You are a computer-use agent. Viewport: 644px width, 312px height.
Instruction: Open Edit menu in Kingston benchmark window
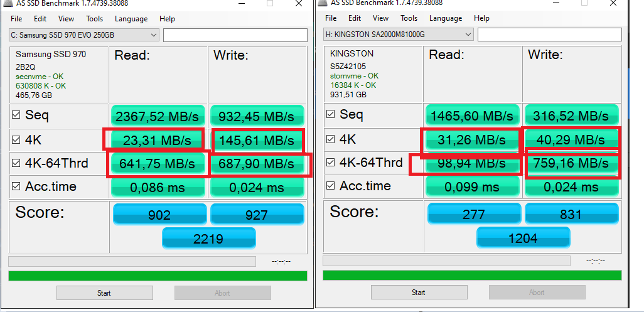click(355, 18)
